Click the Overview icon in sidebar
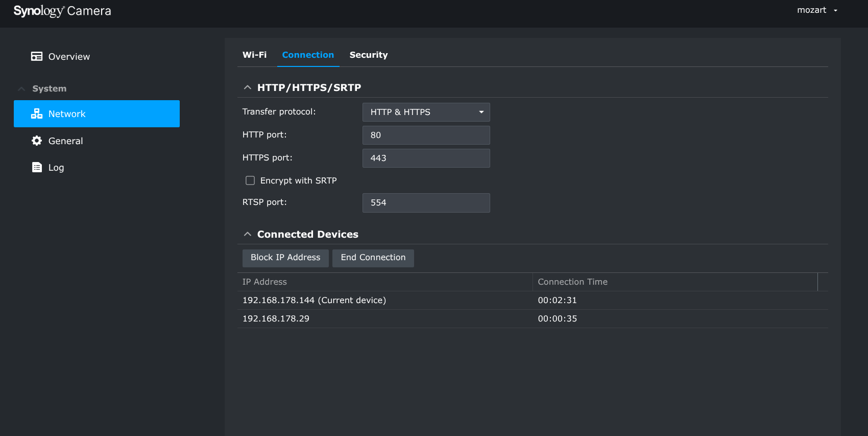 pyautogui.click(x=37, y=56)
